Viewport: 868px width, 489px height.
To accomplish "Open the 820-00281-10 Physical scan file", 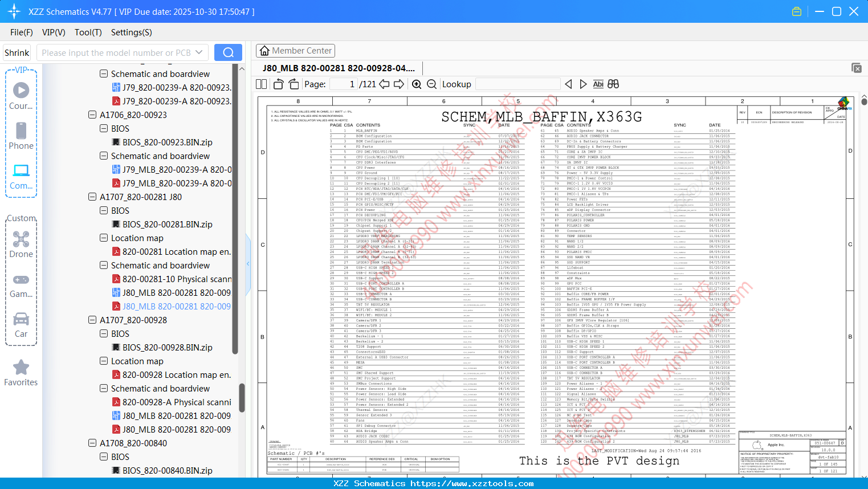I will tap(172, 279).
